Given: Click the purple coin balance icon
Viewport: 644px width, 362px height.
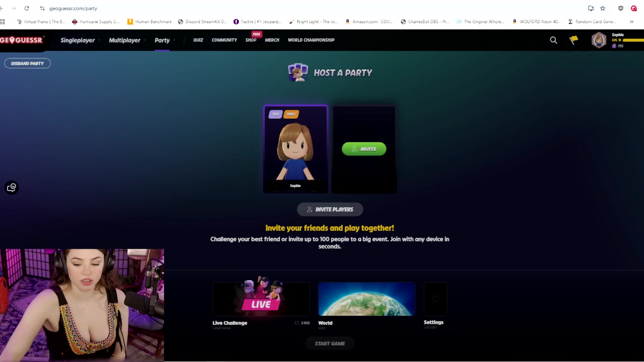Looking at the screenshot, I should pyautogui.click(x=614, y=46).
